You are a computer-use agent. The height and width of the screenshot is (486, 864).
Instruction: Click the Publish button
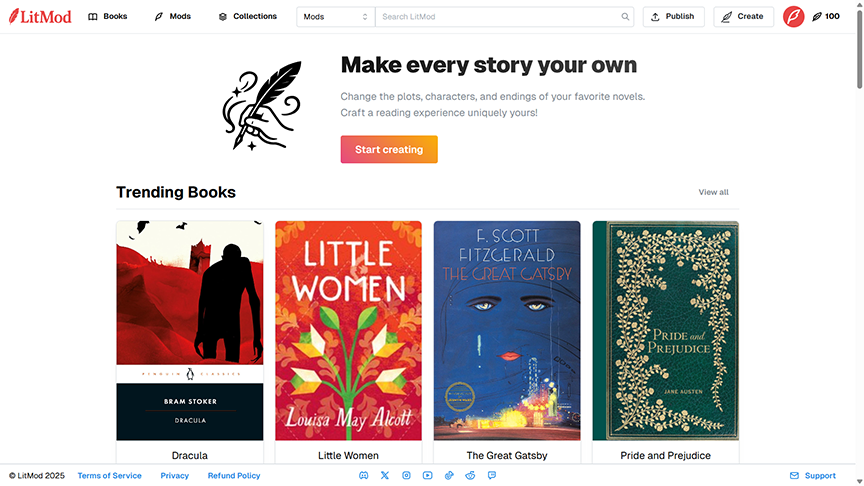click(673, 17)
